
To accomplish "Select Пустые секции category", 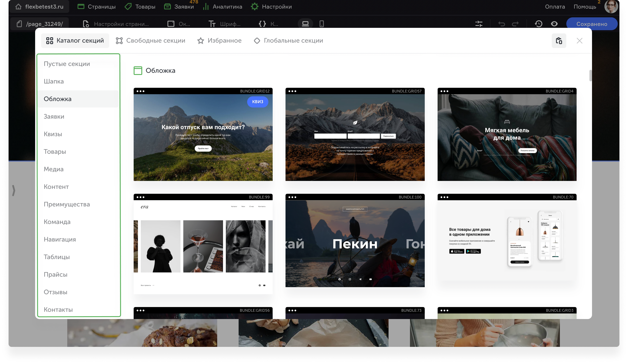I will click(67, 64).
